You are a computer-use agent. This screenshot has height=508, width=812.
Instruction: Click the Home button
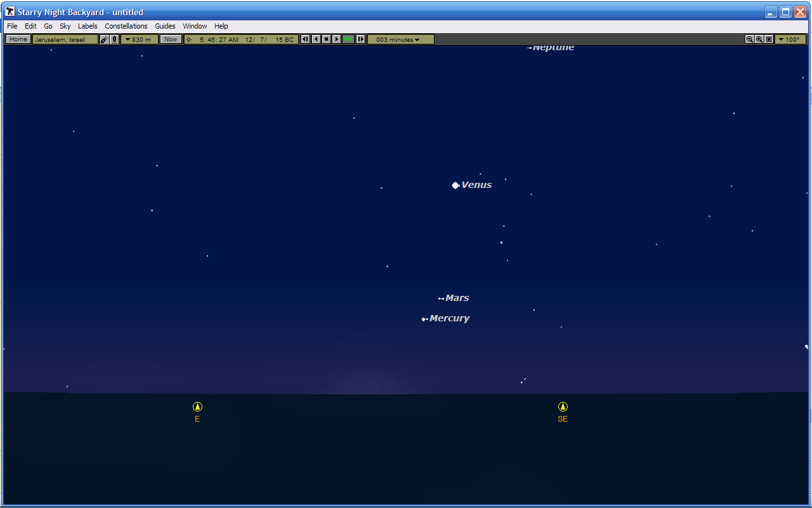tap(18, 39)
